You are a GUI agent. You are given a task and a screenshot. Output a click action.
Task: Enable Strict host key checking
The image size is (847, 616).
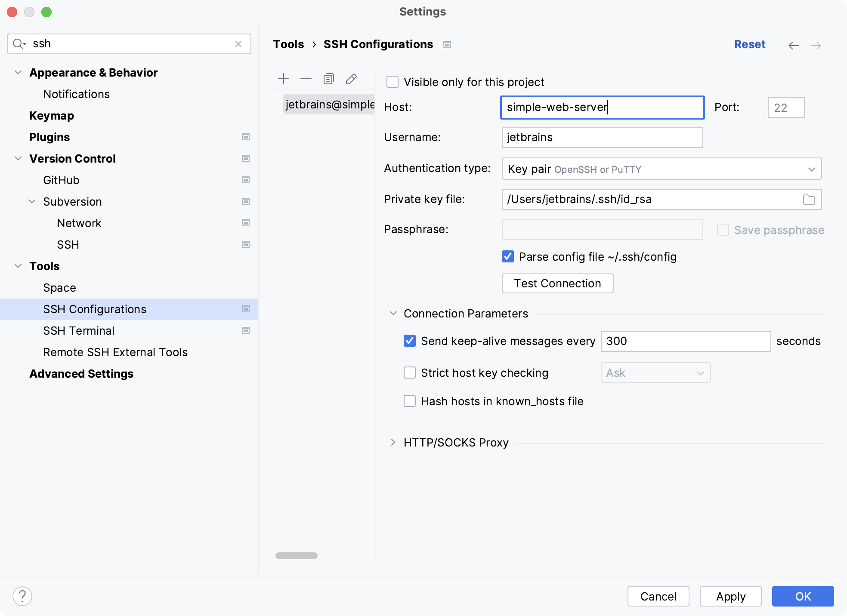[x=409, y=373]
